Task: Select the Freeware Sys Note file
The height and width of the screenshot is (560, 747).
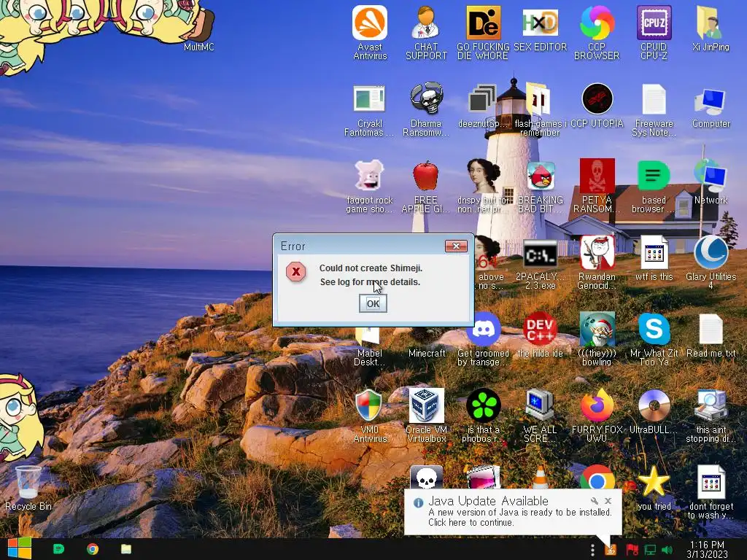Action: pyautogui.click(x=654, y=110)
